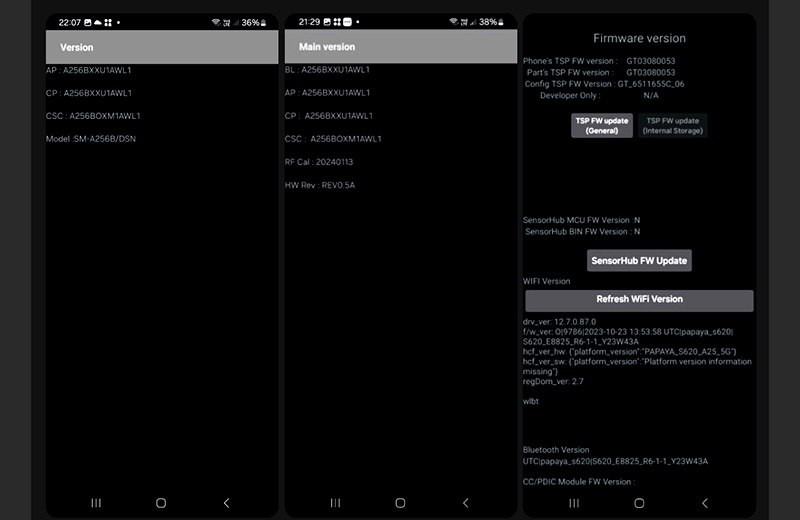Tap the CSC : A256BOXM1AWL1 line on the Version screen
The width and height of the screenshot is (800, 520).
[93, 116]
